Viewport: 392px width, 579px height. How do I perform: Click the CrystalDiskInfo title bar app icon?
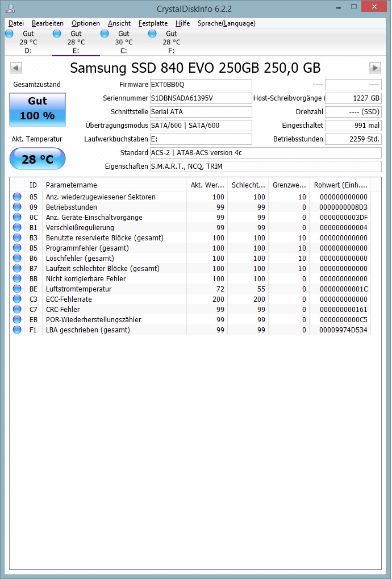[10, 8]
